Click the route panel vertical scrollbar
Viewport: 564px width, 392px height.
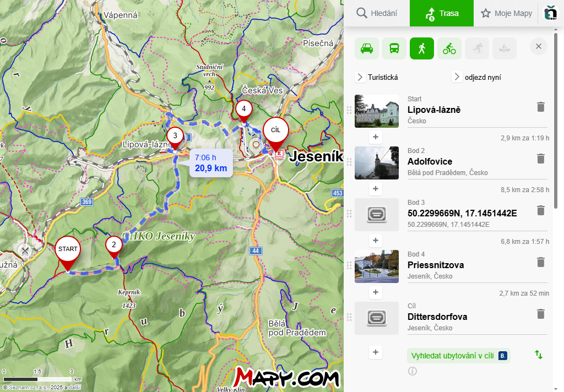tap(555, 127)
